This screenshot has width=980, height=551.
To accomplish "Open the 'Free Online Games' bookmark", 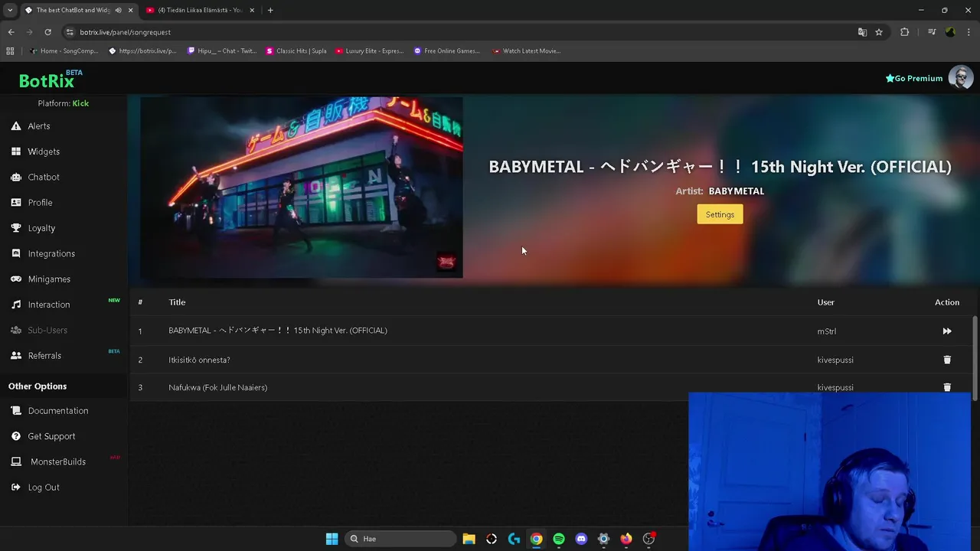I will click(447, 51).
